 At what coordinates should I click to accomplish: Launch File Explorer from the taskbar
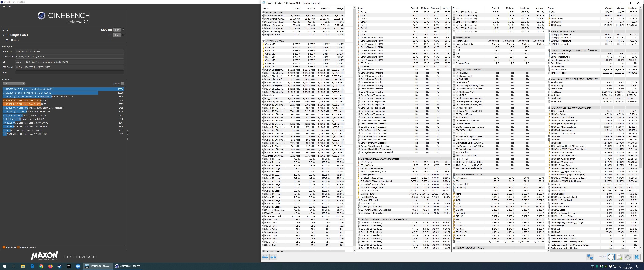[23, 266]
